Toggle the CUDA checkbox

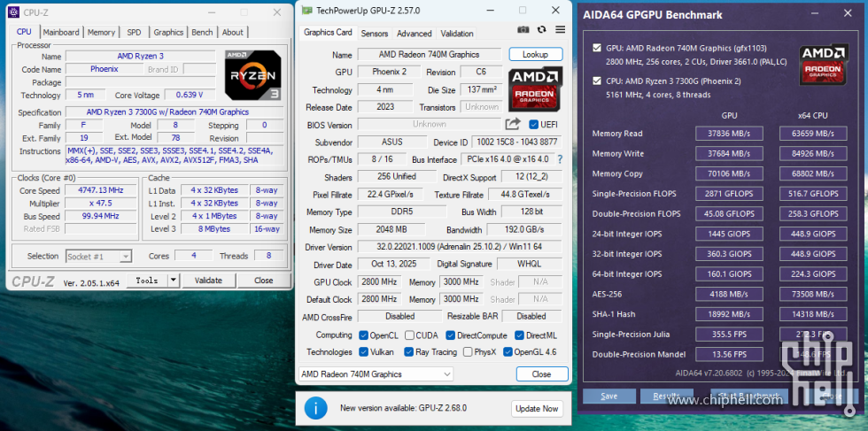point(409,335)
